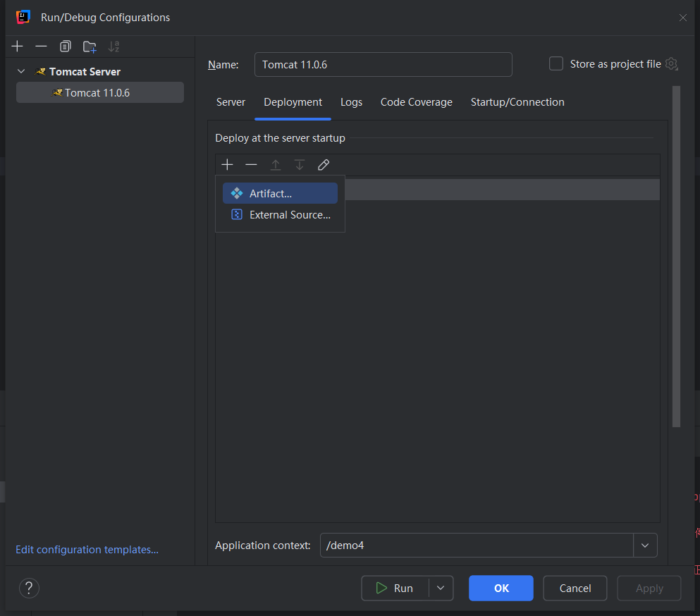
Task: Open the Startup/Connection tab
Action: pyautogui.click(x=517, y=102)
